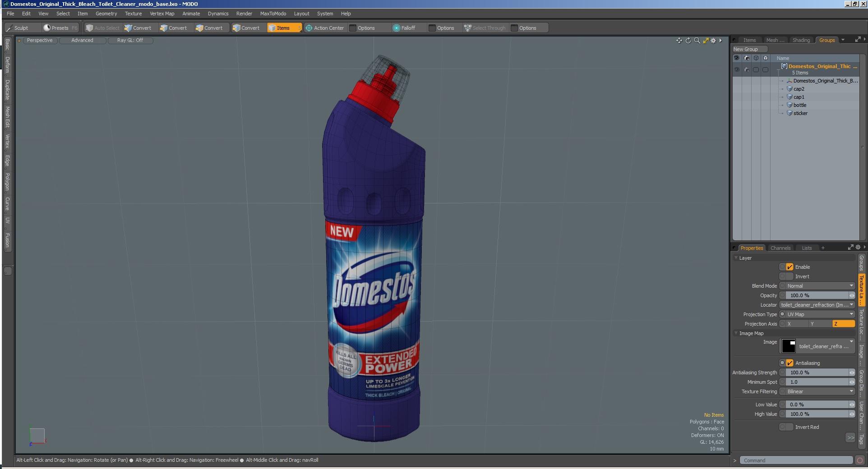
Task: Click the New Group button
Action: [750, 49]
